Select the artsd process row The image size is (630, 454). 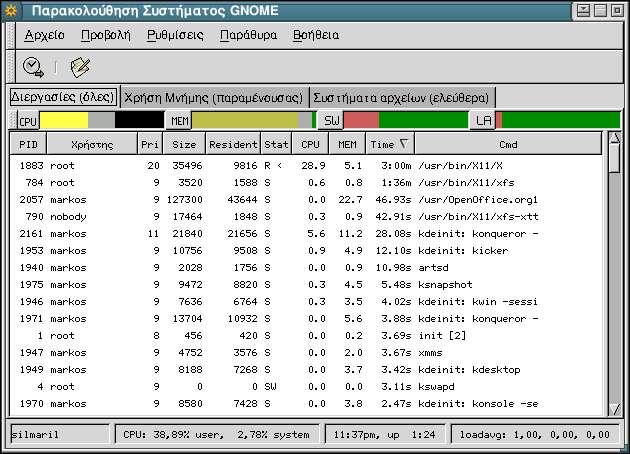[306, 268]
